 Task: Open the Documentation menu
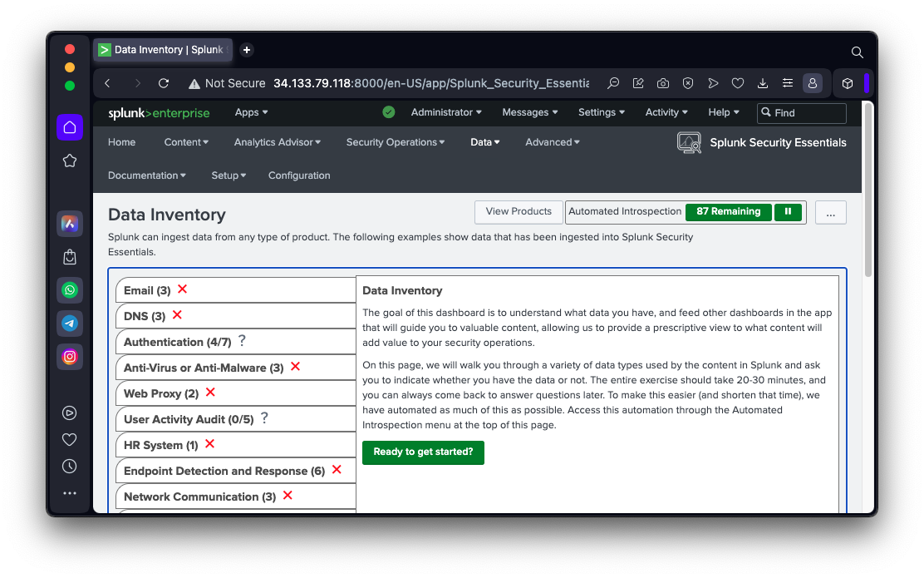(147, 175)
